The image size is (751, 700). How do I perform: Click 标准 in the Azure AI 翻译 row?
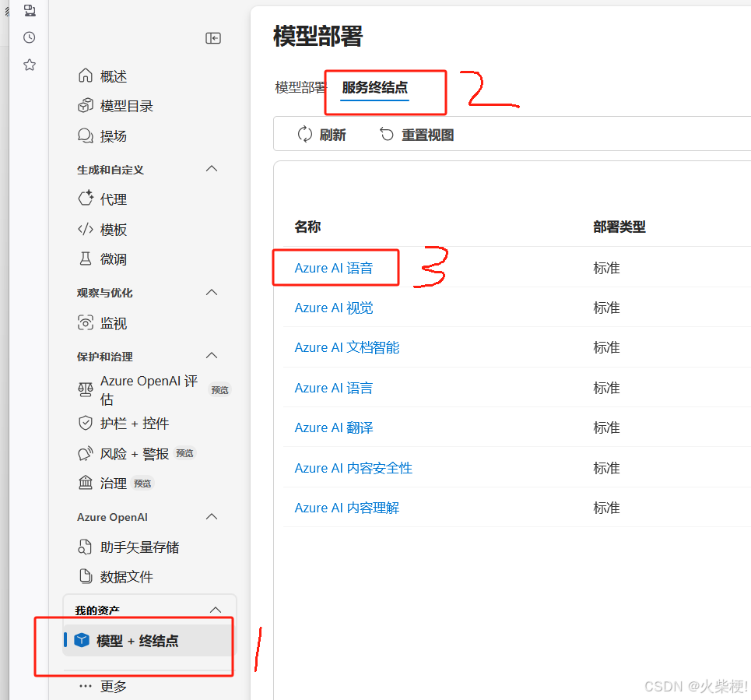point(606,427)
